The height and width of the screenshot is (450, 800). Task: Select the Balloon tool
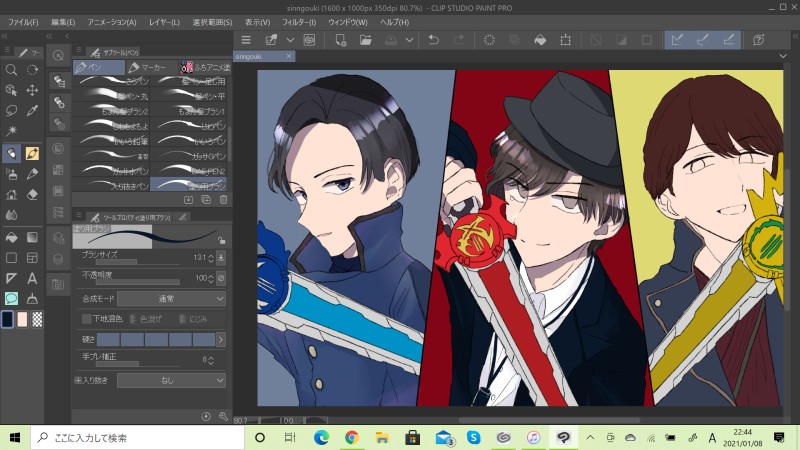[x=11, y=298]
